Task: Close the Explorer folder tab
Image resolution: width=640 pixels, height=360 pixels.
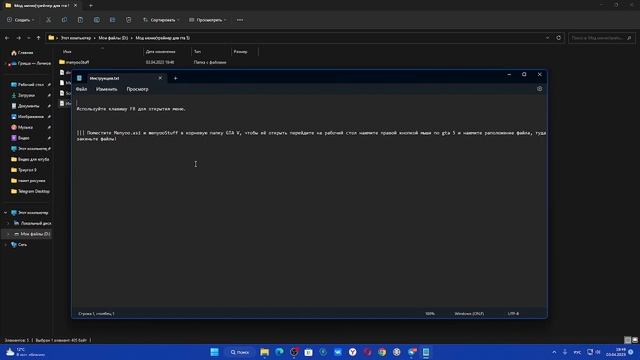Action: pyautogui.click(x=76, y=6)
